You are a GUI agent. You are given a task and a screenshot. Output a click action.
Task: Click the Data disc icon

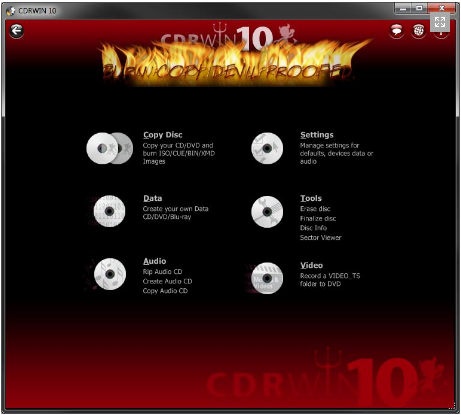tap(109, 211)
